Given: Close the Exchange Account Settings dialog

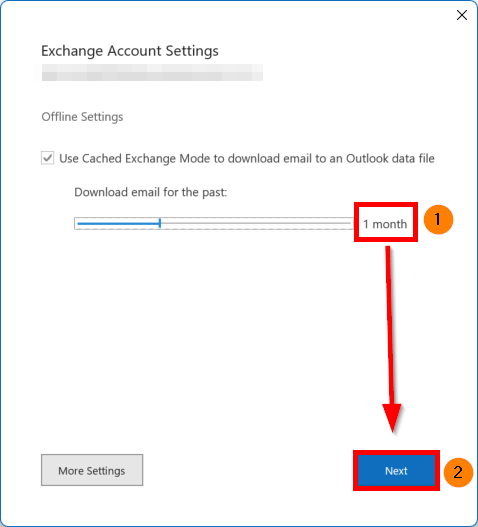Looking at the screenshot, I should (462, 15).
